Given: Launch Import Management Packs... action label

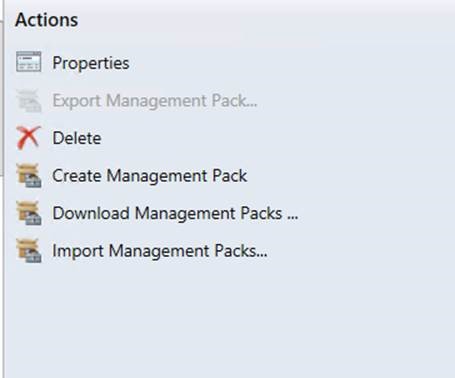Looking at the screenshot, I should click(160, 251).
